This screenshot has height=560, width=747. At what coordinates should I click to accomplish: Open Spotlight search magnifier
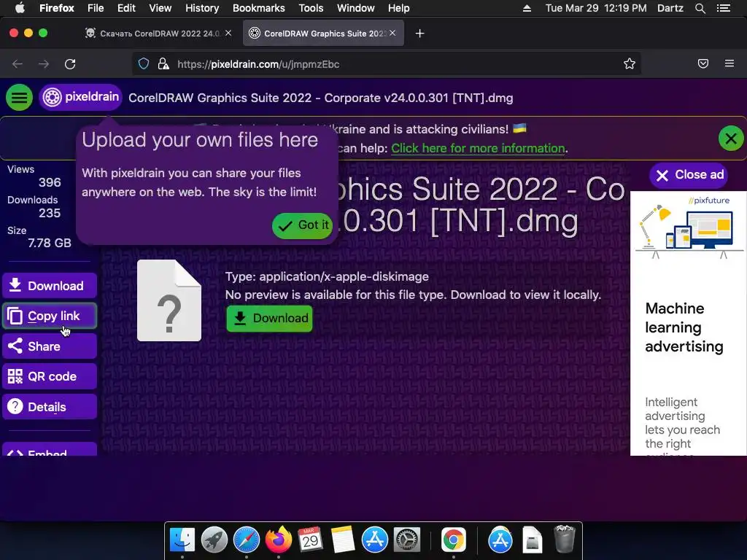click(x=700, y=8)
